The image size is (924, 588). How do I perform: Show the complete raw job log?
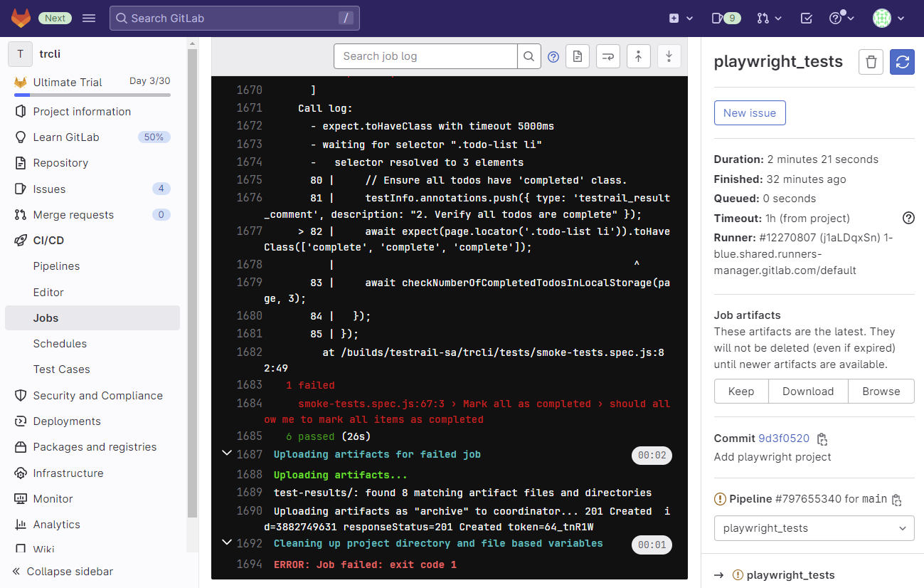click(577, 56)
